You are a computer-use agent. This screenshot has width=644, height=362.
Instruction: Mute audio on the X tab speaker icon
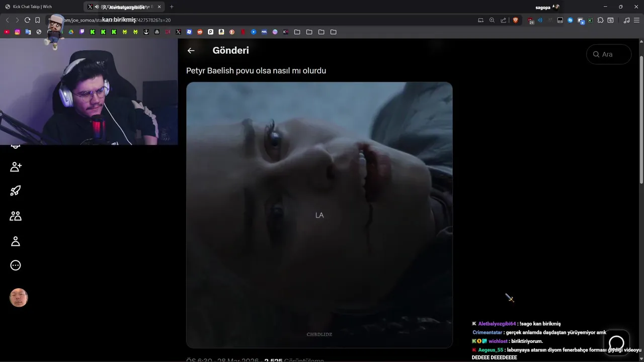click(x=96, y=7)
